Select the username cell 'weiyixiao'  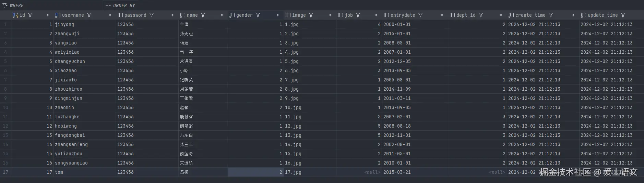(85, 52)
